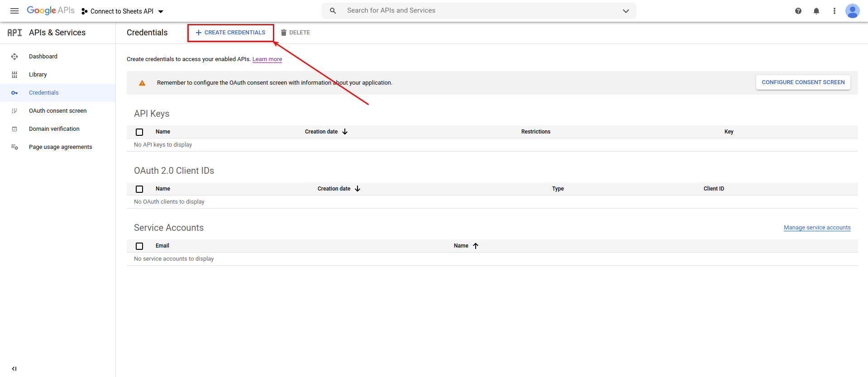Select Credentials in the sidebar

[x=44, y=93]
